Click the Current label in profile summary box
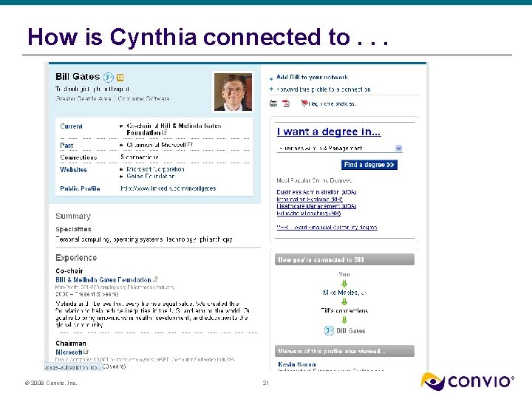 [x=71, y=126]
